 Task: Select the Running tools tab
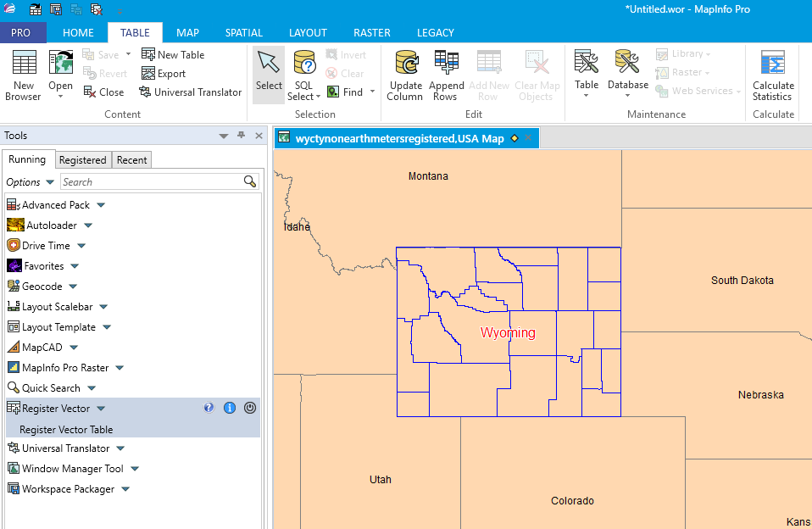pyautogui.click(x=27, y=159)
